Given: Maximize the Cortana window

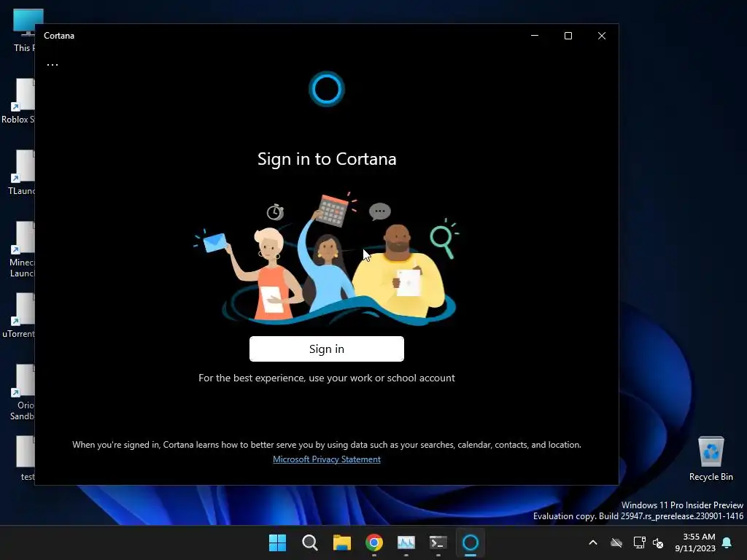Looking at the screenshot, I should point(568,36).
